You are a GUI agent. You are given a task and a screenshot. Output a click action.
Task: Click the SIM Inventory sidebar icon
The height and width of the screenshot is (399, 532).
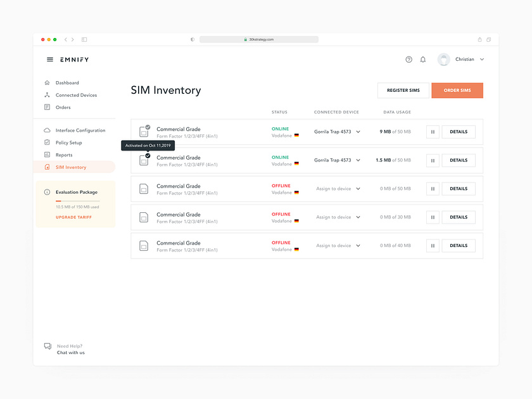(x=48, y=167)
